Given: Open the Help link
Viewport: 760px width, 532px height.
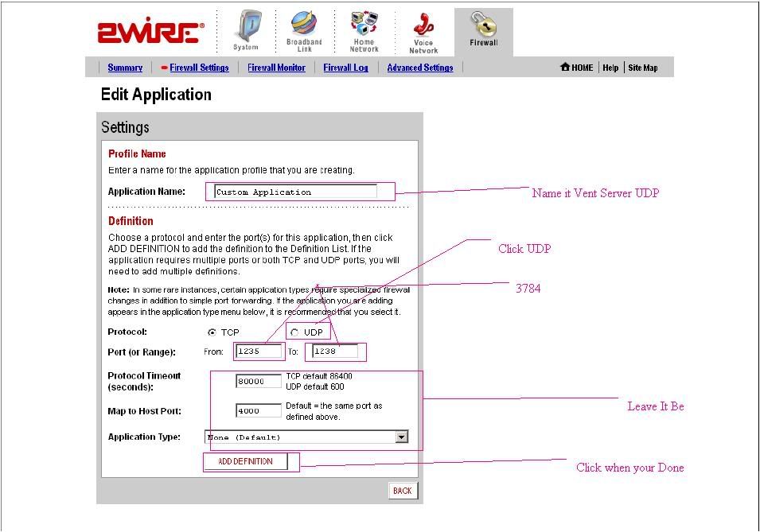Looking at the screenshot, I should [610, 68].
